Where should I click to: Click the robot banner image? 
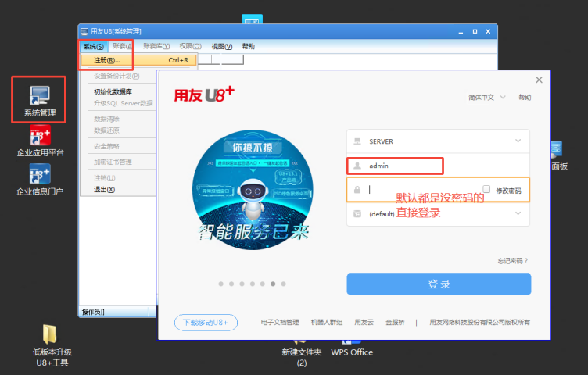(253, 190)
